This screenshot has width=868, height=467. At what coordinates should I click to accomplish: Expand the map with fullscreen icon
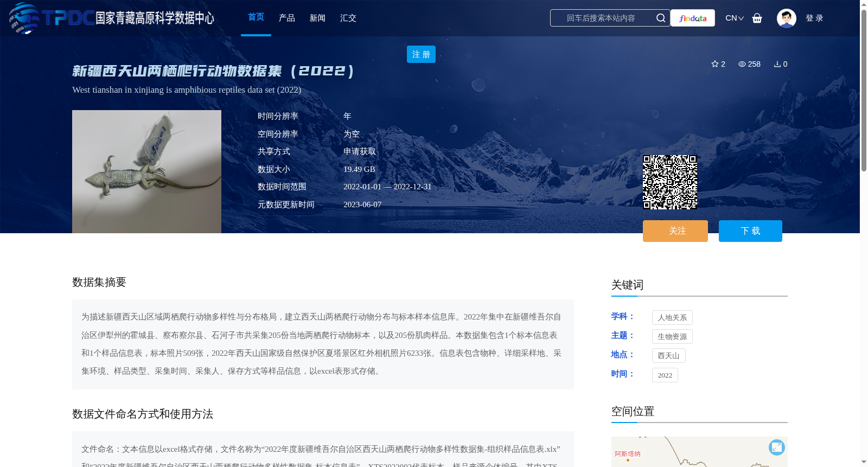click(x=777, y=447)
